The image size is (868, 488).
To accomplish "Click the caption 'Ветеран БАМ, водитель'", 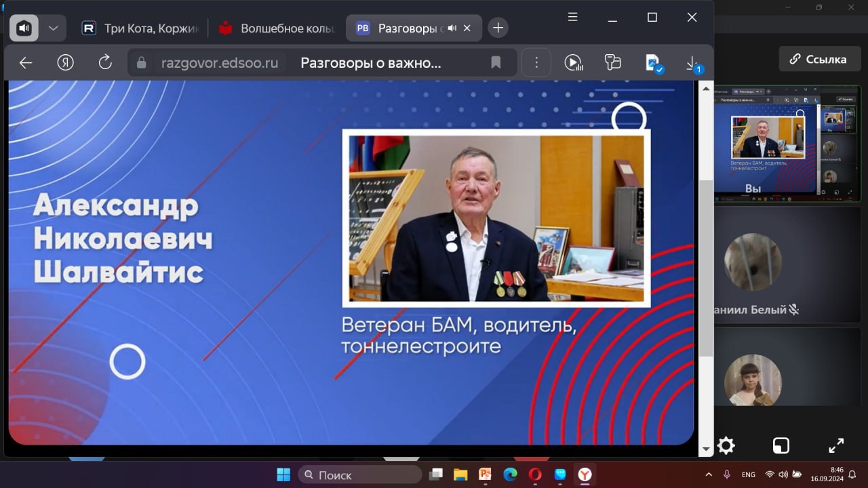I will [x=459, y=325].
